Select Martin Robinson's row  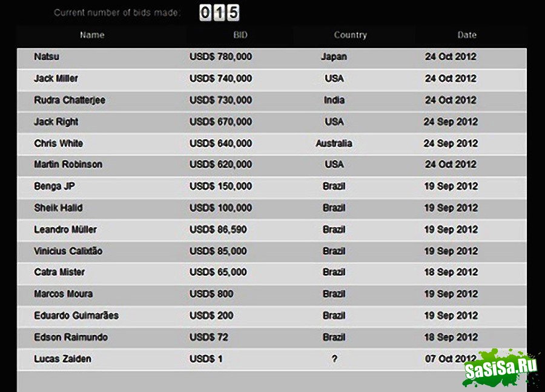point(272,165)
